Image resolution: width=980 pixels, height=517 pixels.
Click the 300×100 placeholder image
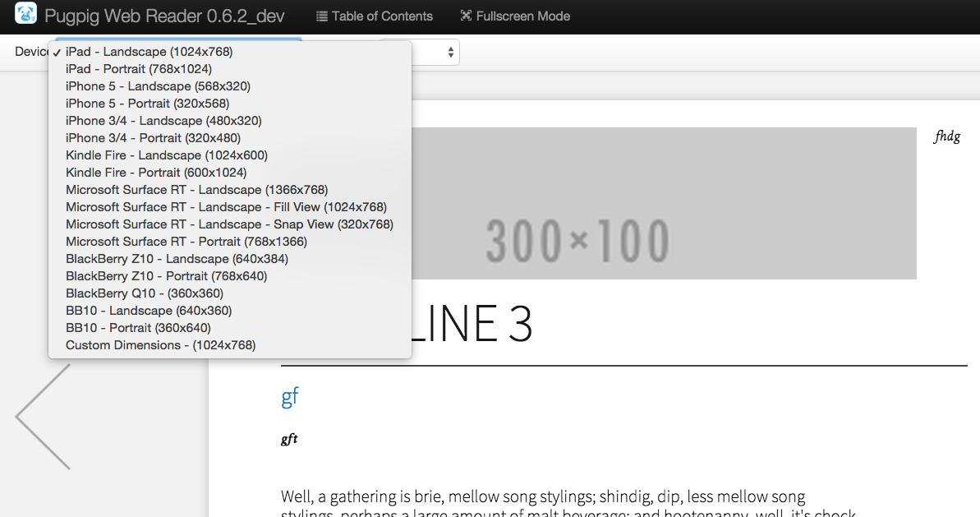coord(664,203)
